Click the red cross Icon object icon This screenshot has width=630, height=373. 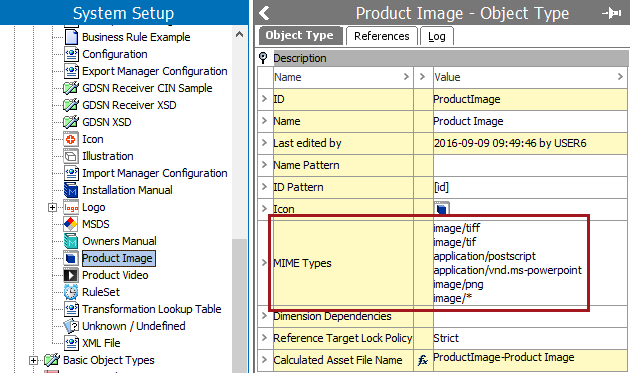pyautogui.click(x=71, y=139)
